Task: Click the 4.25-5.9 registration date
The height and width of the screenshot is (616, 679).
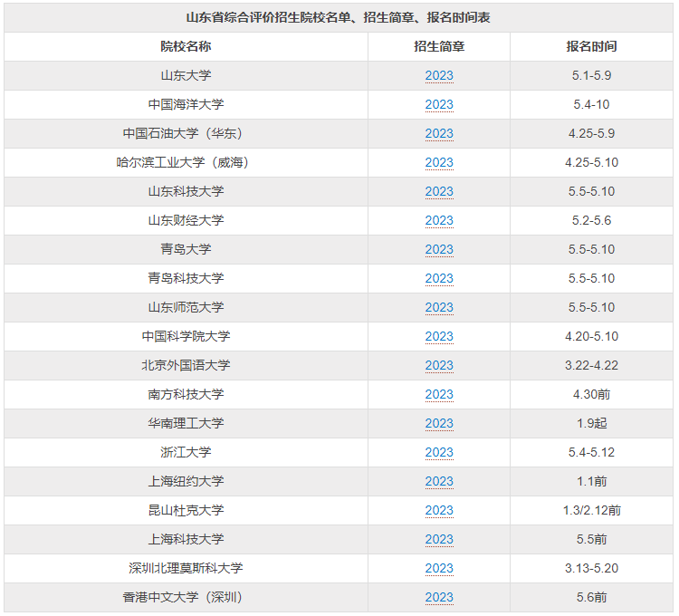Action: point(591,133)
